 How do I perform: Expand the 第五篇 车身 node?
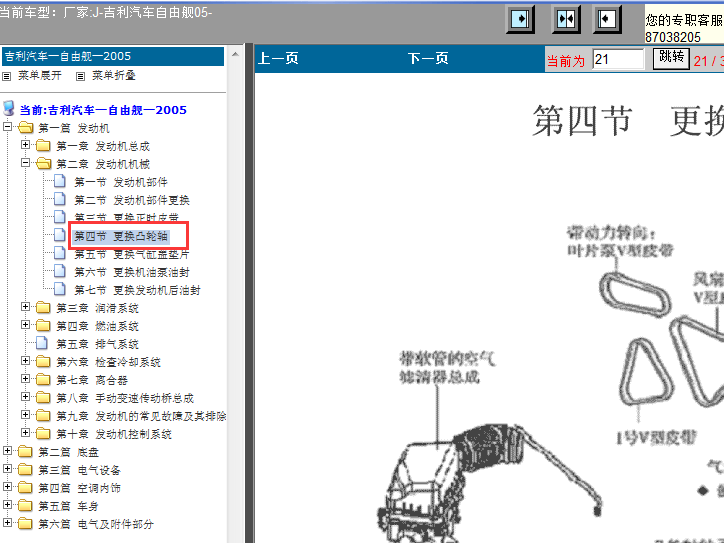tap(7, 505)
